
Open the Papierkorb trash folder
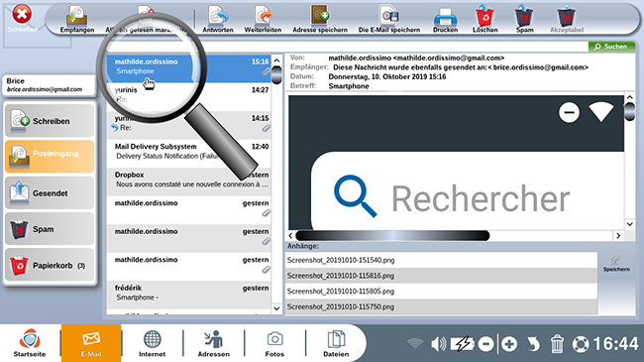(50, 265)
